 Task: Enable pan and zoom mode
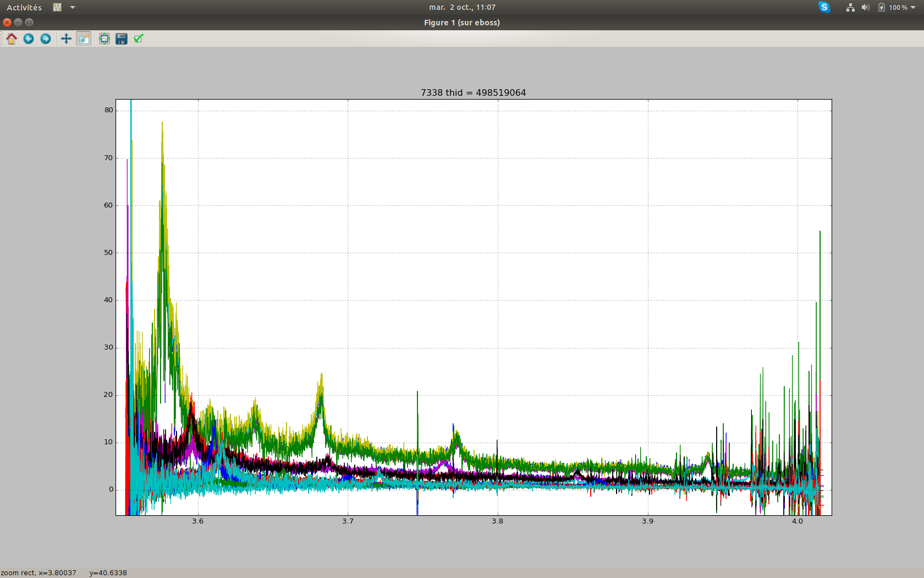tap(65, 39)
